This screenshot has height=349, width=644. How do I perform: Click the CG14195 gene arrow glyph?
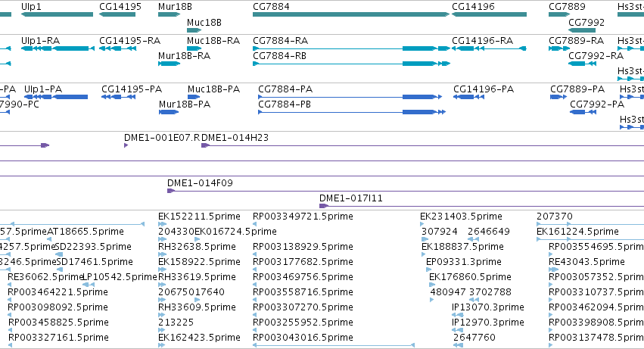tap(117, 14)
